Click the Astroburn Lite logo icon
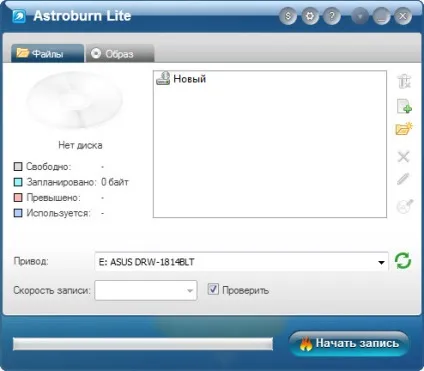 click(x=19, y=16)
